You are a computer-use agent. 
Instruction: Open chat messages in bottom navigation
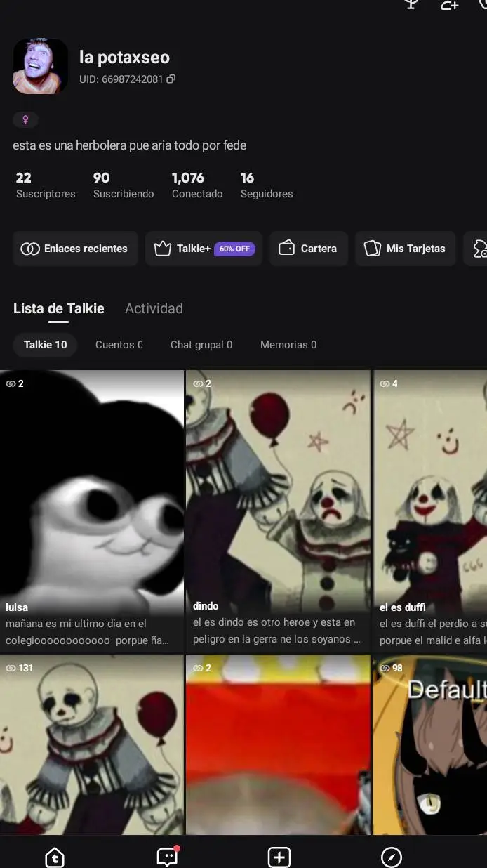[166, 857]
